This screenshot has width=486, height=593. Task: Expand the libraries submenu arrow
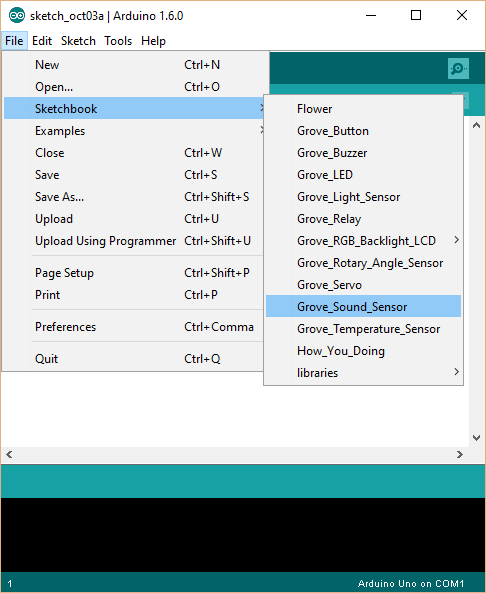click(456, 372)
